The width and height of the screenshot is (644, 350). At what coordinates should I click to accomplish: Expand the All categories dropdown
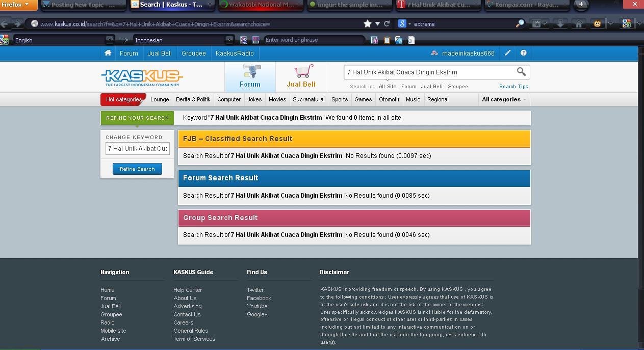tap(504, 99)
